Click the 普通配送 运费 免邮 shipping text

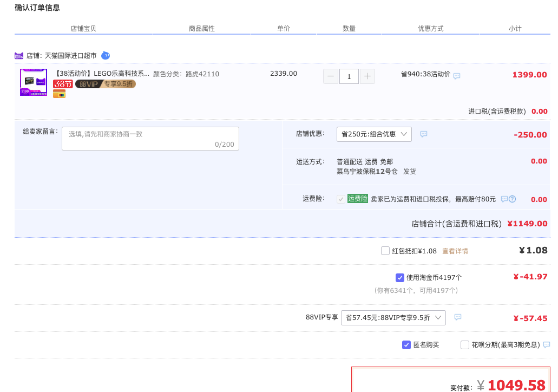[x=365, y=162]
